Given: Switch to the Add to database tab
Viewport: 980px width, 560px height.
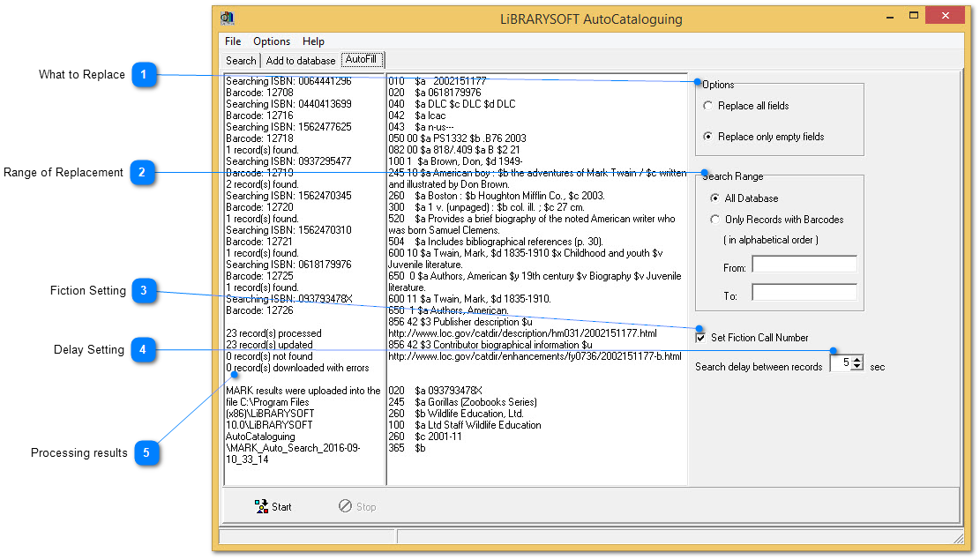Looking at the screenshot, I should click(301, 61).
